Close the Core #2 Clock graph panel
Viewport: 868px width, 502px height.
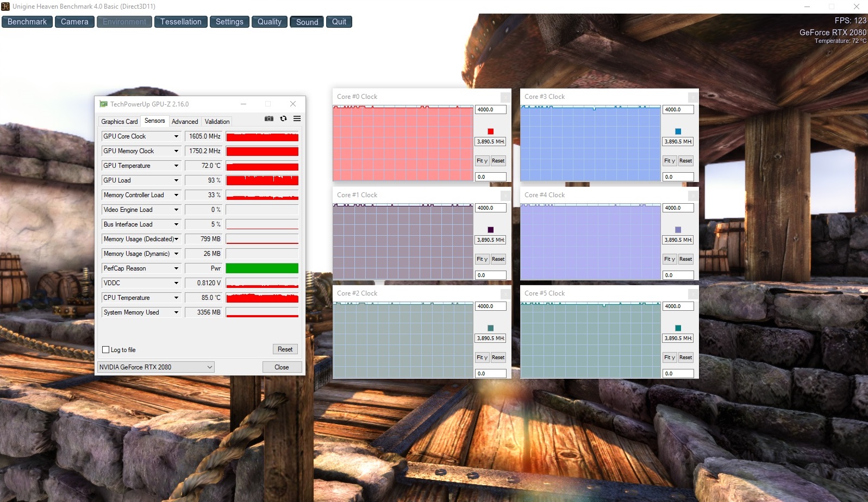(505, 294)
